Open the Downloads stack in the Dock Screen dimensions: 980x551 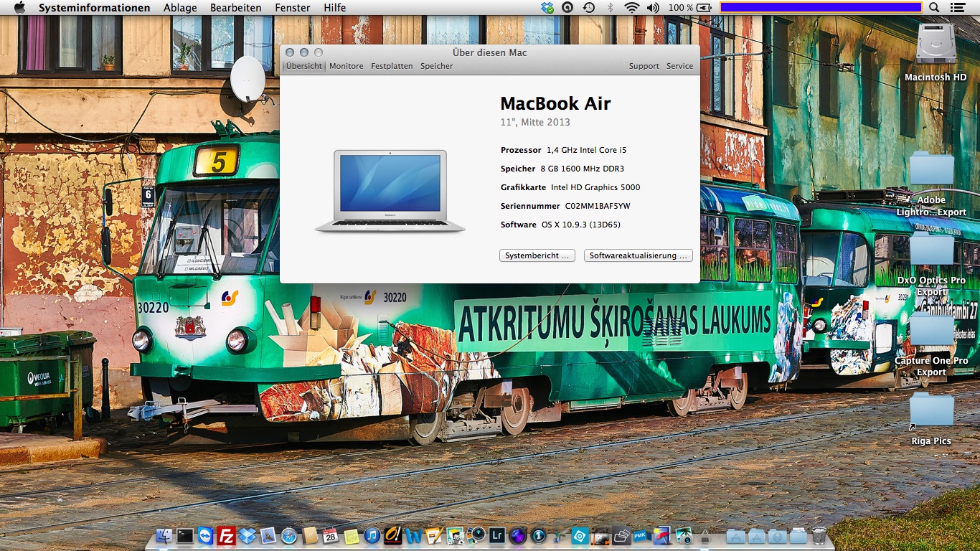point(778,536)
